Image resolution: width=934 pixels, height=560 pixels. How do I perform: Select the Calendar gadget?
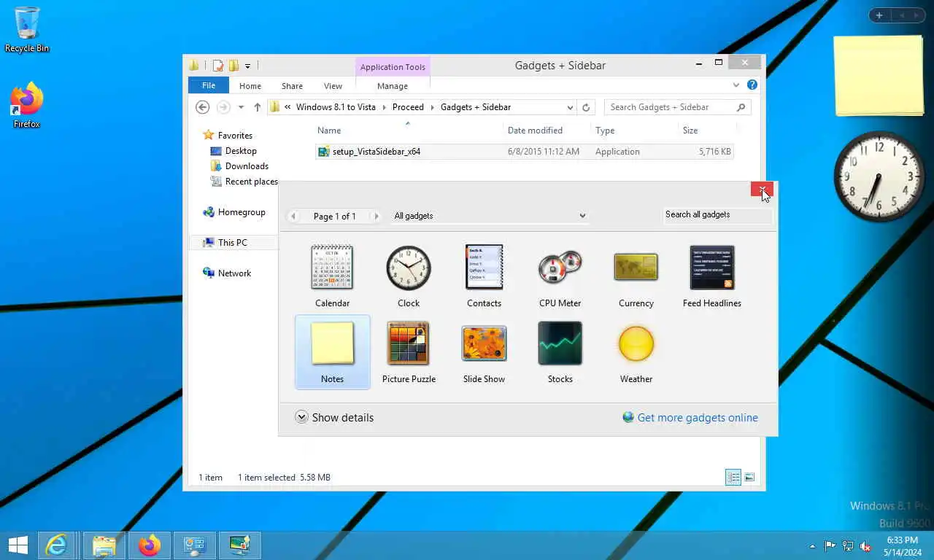tap(332, 276)
